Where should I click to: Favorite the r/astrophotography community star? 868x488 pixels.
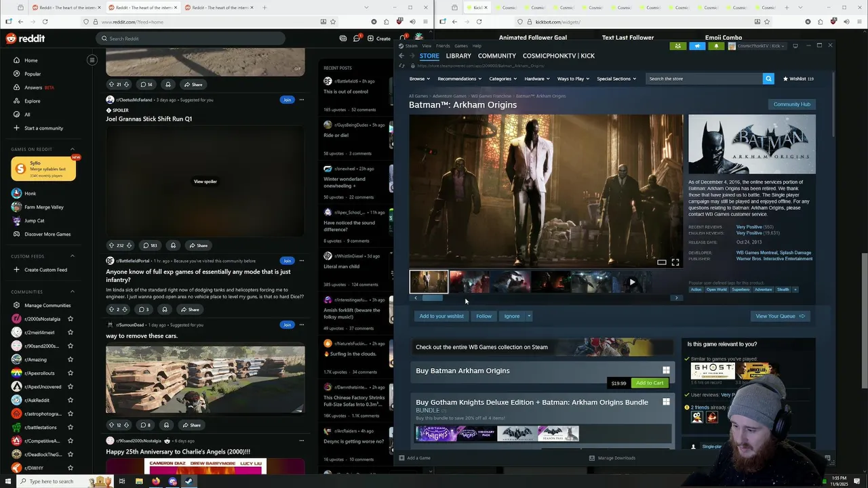[x=71, y=413]
